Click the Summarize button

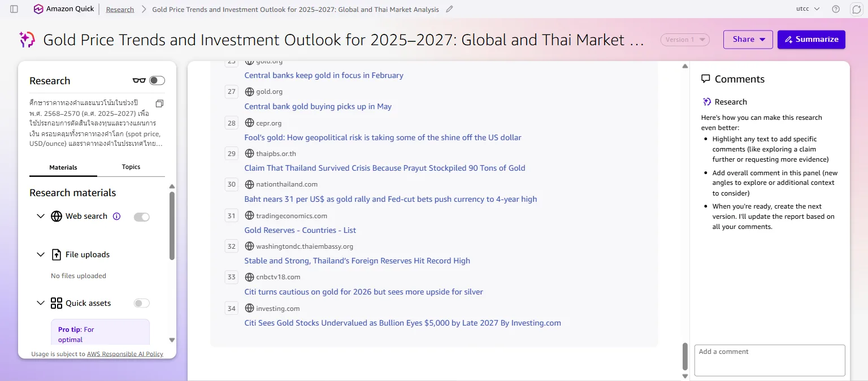[x=811, y=40]
